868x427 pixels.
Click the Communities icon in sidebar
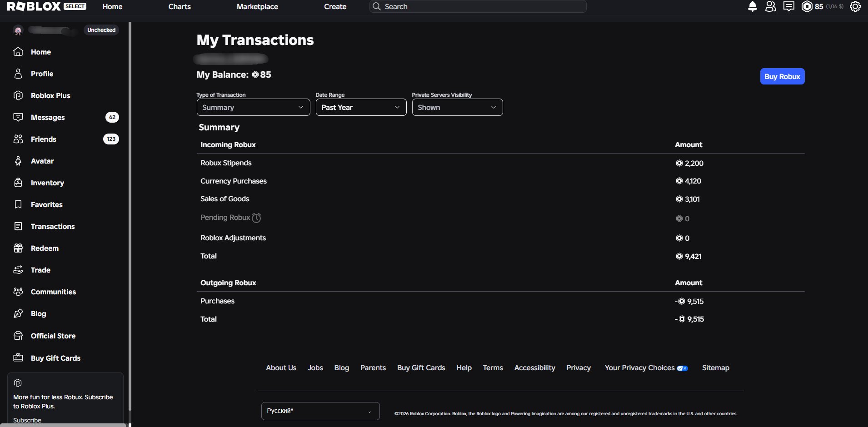pyautogui.click(x=18, y=292)
